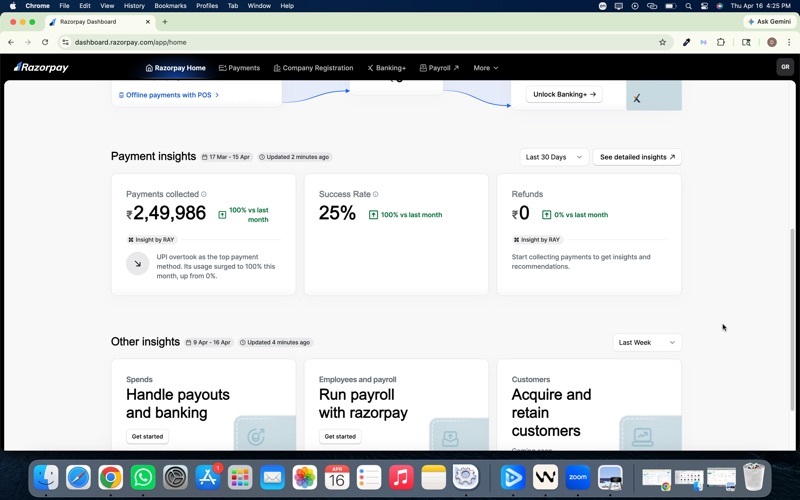Click the Razorpay logo
The height and width of the screenshot is (500, 800).
click(41, 67)
